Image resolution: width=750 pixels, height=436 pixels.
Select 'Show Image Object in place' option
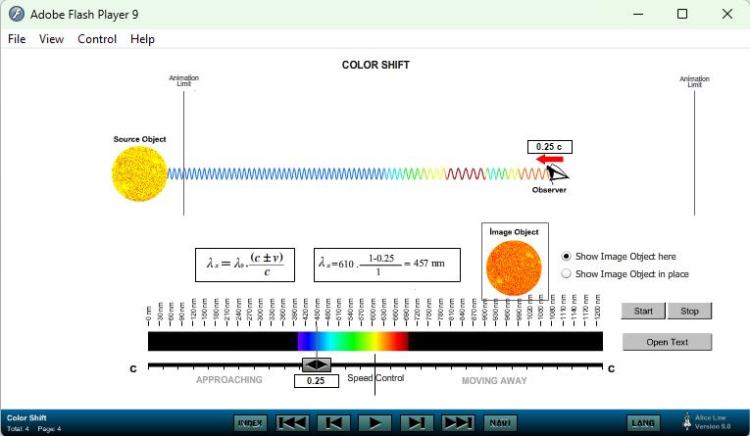567,274
